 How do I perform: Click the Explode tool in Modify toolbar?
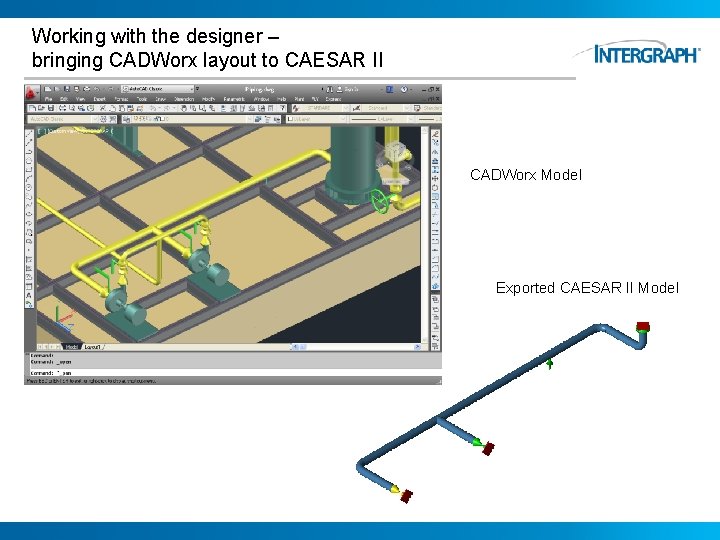pyautogui.click(x=435, y=286)
